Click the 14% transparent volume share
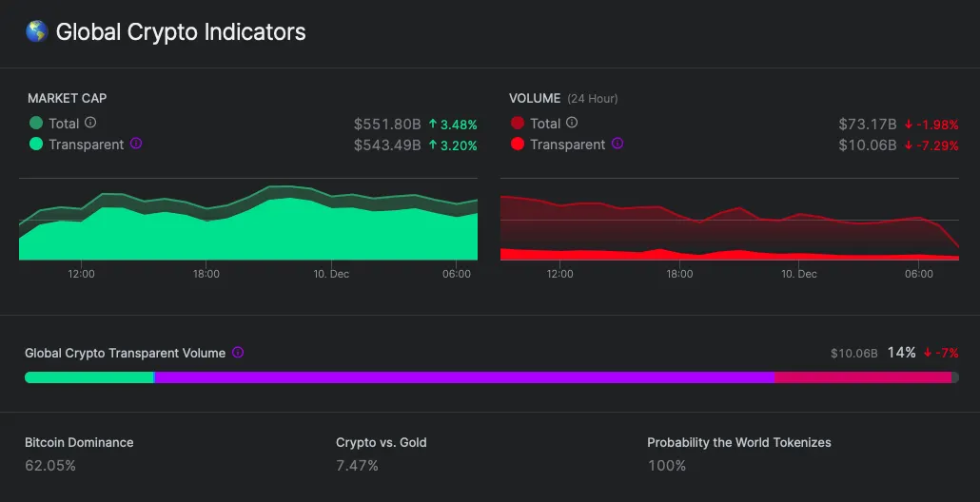 click(x=901, y=353)
